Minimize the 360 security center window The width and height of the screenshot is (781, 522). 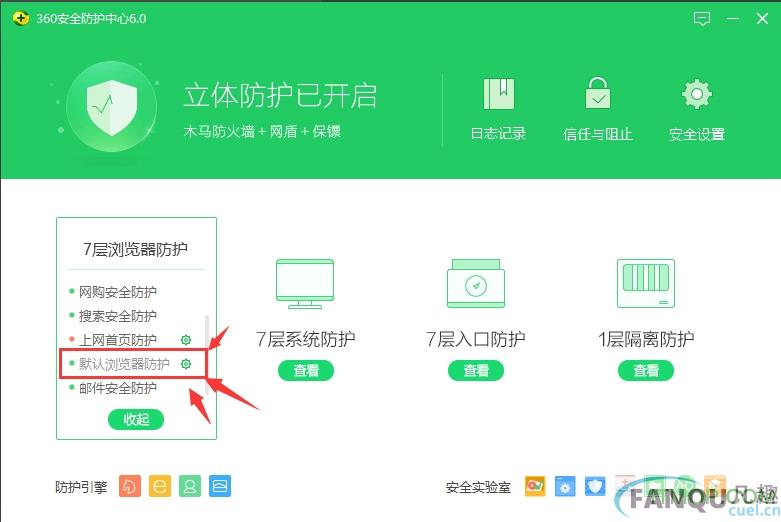pyautogui.click(x=733, y=19)
